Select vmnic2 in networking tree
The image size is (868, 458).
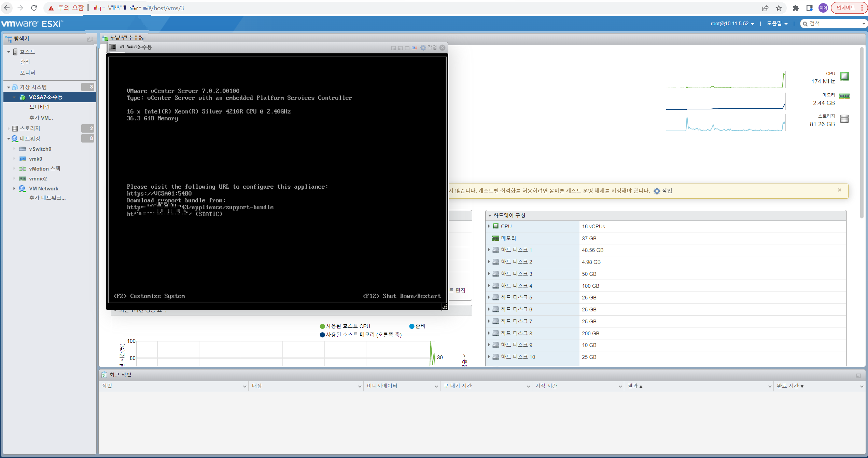coord(38,179)
